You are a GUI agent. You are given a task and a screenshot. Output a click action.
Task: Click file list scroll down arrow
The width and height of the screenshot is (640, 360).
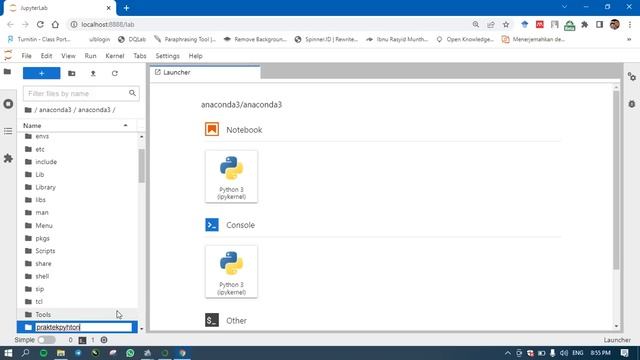pos(142,329)
